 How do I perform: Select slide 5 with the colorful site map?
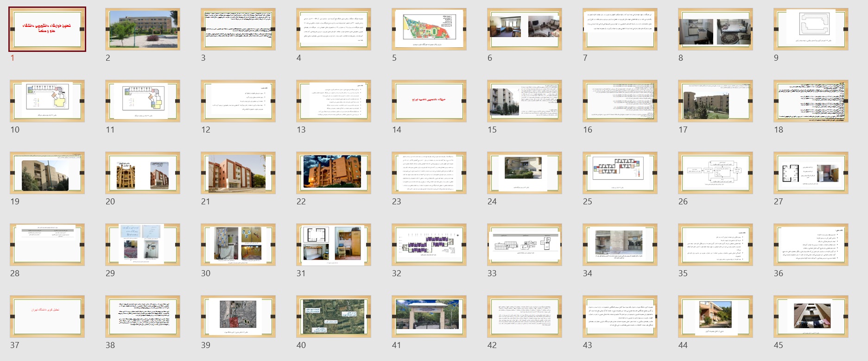[x=429, y=29]
